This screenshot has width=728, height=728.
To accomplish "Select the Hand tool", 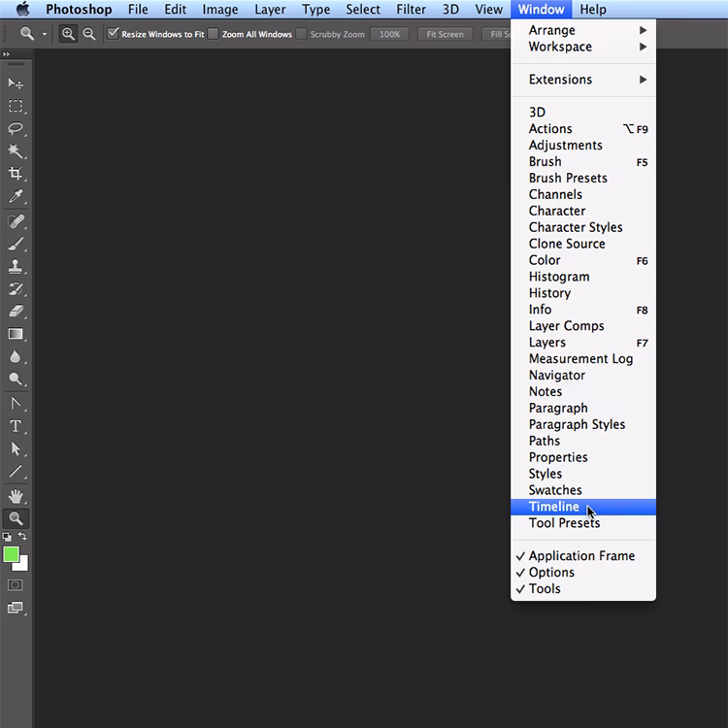I will (x=16, y=496).
